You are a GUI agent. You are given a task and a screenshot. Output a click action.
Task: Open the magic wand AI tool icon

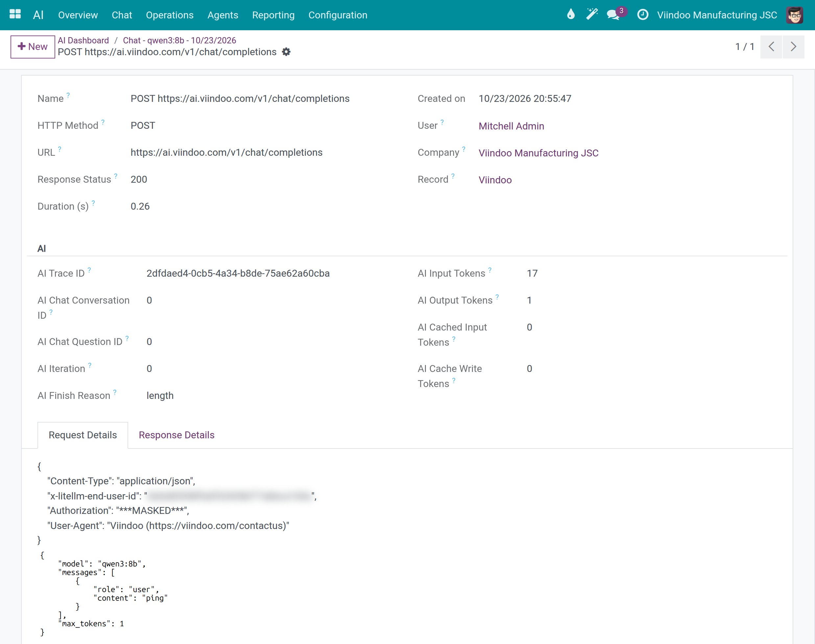(x=592, y=14)
